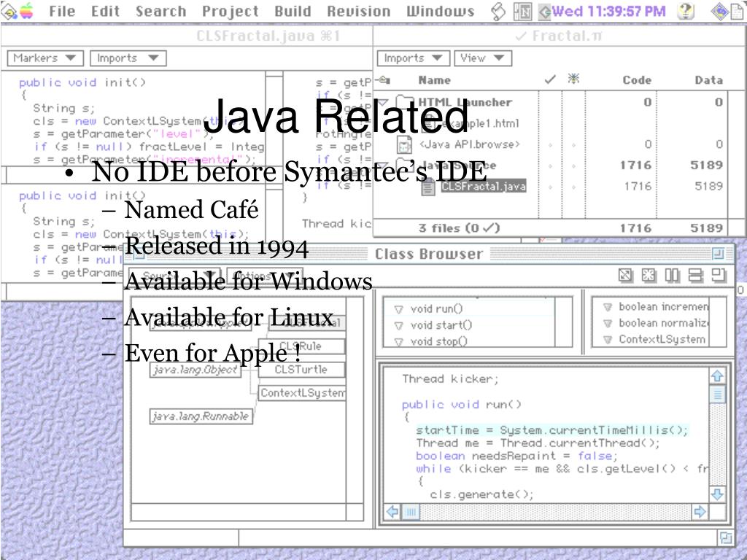The image size is (747, 560).
Task: Click the scripts scroll icon in menu bar
Action: [x=498, y=11]
